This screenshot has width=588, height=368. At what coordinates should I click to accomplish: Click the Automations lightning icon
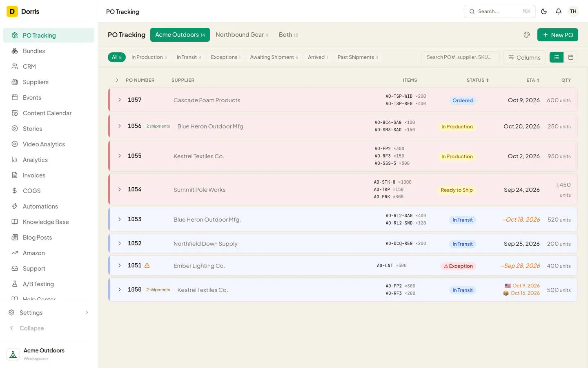pos(15,206)
